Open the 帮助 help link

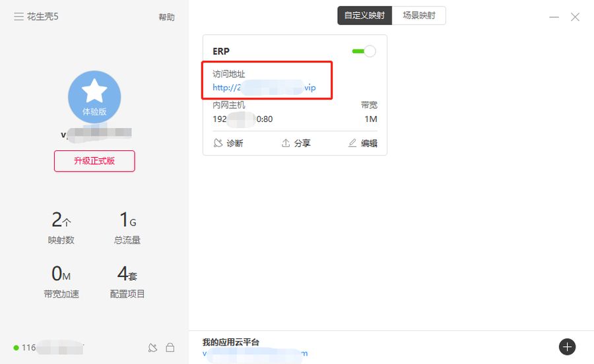pyautogui.click(x=166, y=17)
